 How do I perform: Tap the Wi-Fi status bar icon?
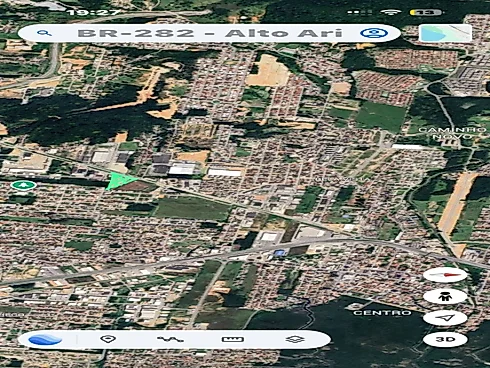click(x=391, y=12)
